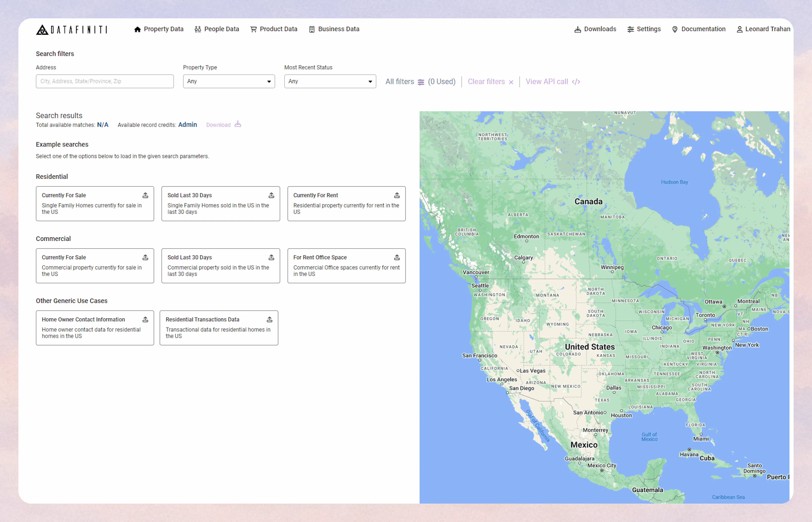Click the Product Data cart icon
812x522 pixels.
click(x=253, y=29)
